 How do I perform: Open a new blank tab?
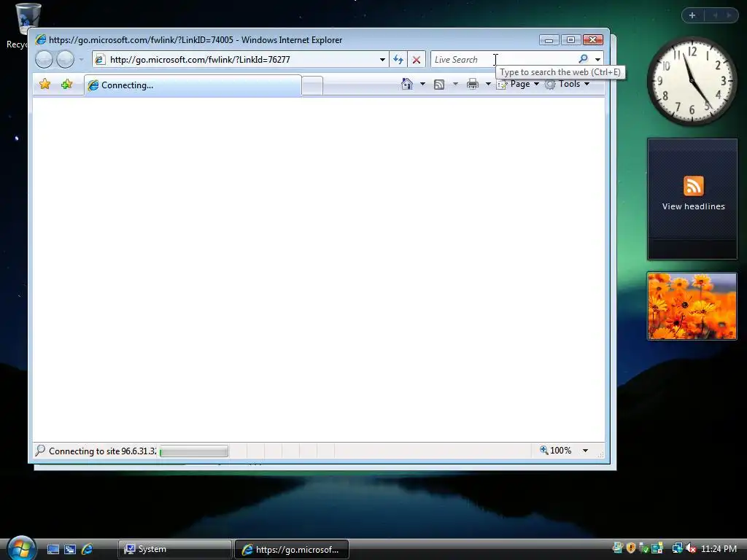click(x=312, y=86)
